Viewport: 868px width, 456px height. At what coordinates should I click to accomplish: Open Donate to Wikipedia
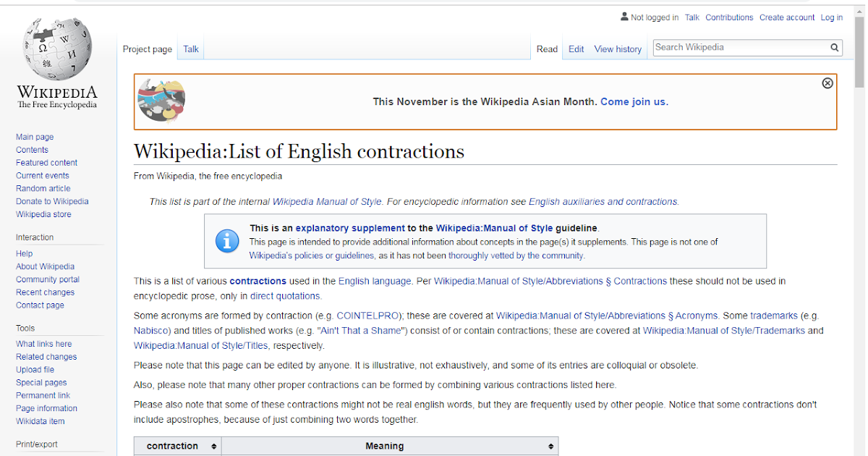click(x=52, y=202)
